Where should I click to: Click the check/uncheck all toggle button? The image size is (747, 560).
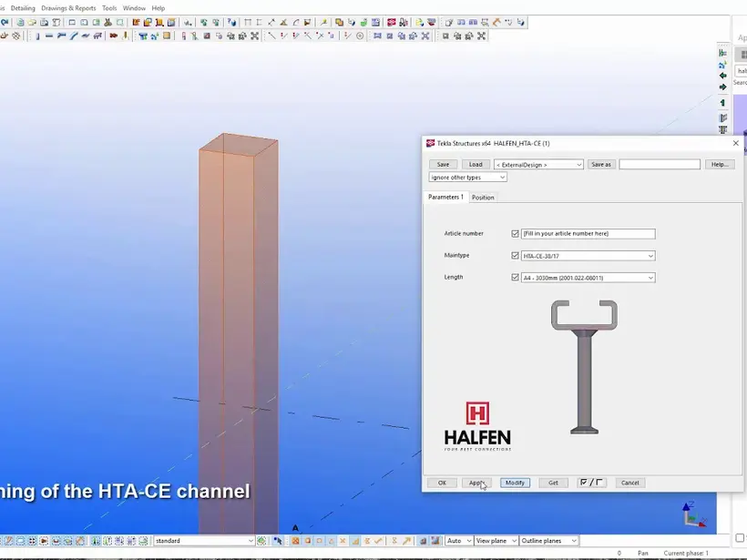[591, 483]
